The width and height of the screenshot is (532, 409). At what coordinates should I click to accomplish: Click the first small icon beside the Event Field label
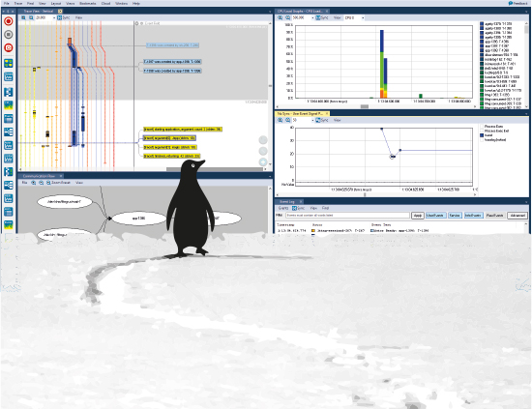(136, 23)
